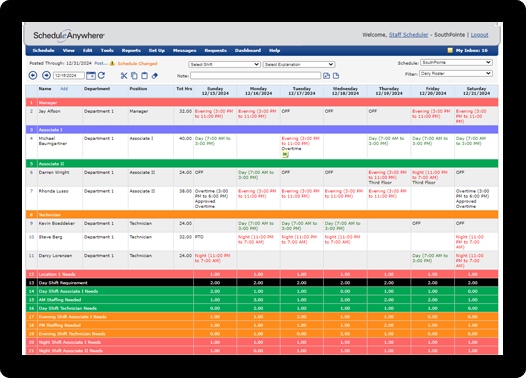Select the PM Staffing Needed row label
526x378 pixels.
[x=59, y=325]
